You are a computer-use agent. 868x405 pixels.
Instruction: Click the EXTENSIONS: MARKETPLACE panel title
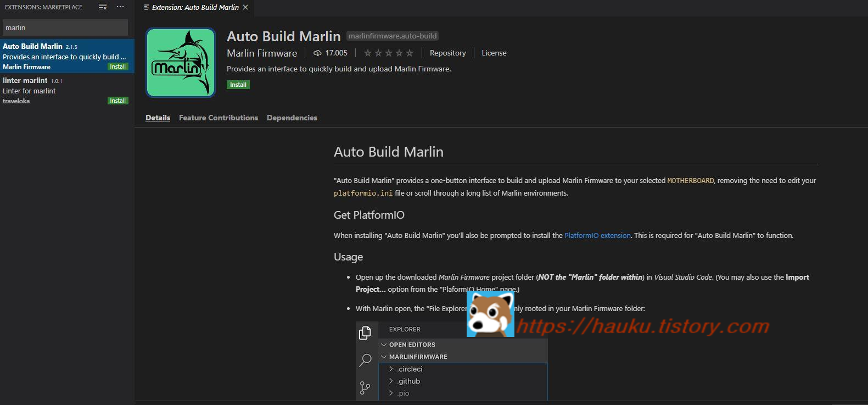click(x=43, y=7)
